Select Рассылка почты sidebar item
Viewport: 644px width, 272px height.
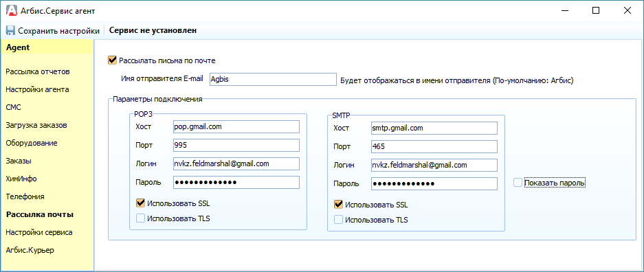coord(40,214)
